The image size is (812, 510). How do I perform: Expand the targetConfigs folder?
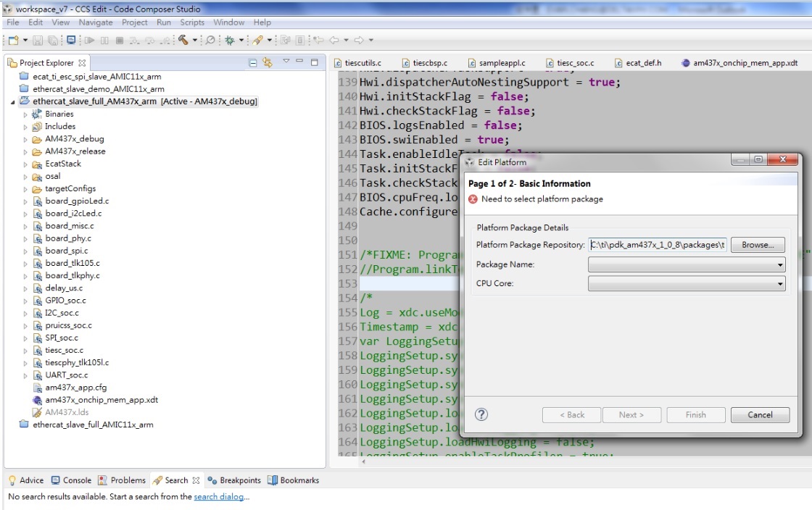[x=25, y=189]
